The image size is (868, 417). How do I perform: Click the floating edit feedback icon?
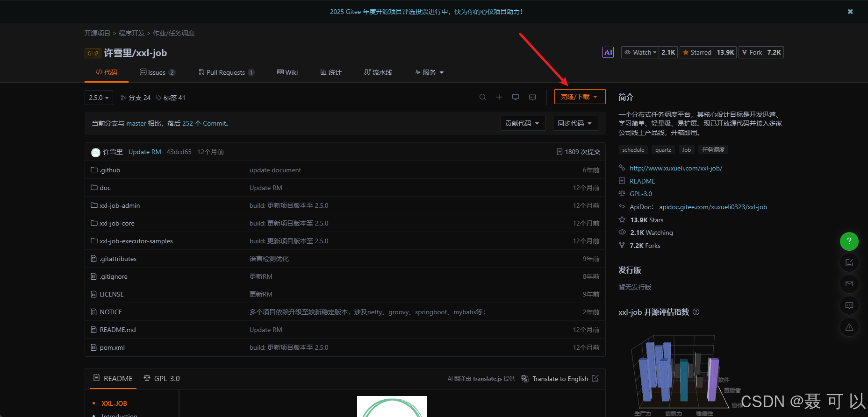pyautogui.click(x=849, y=262)
